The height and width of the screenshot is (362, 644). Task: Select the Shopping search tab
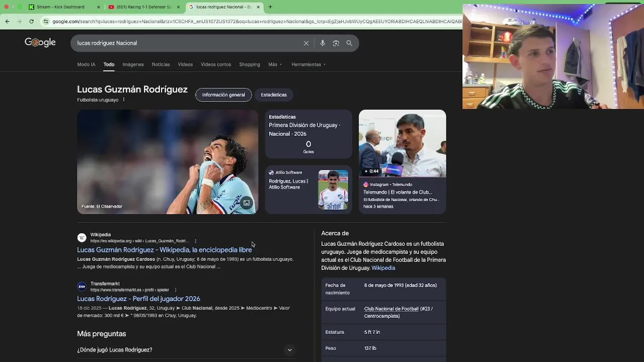click(x=250, y=64)
